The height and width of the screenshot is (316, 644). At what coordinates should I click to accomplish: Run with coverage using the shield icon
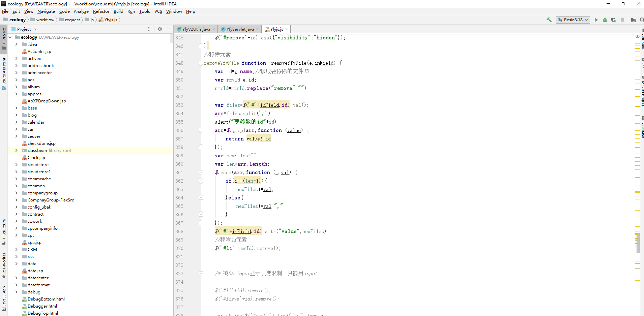[x=614, y=20]
